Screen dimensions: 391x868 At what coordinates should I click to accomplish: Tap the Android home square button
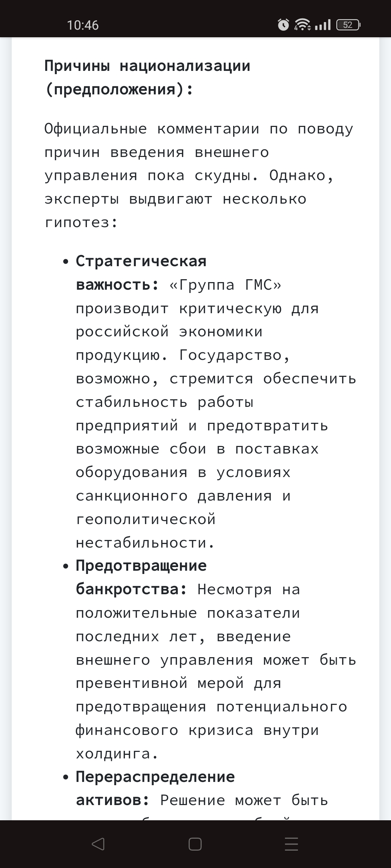pos(195,844)
